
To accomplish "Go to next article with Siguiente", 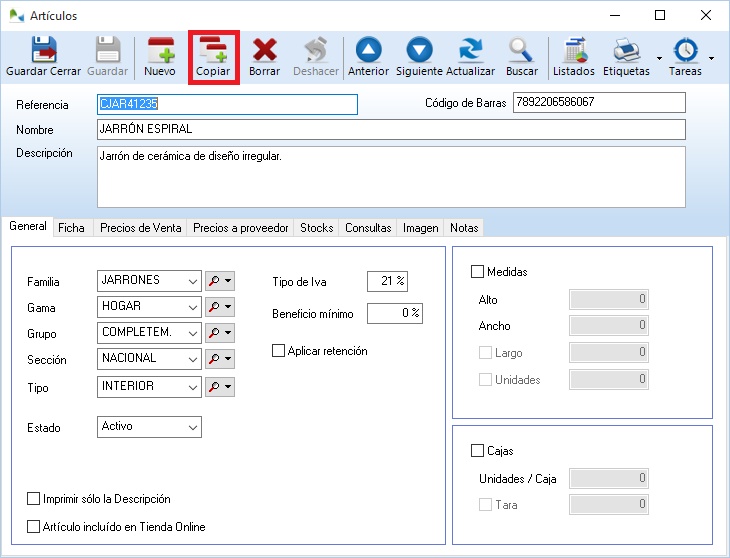I will click(x=419, y=57).
